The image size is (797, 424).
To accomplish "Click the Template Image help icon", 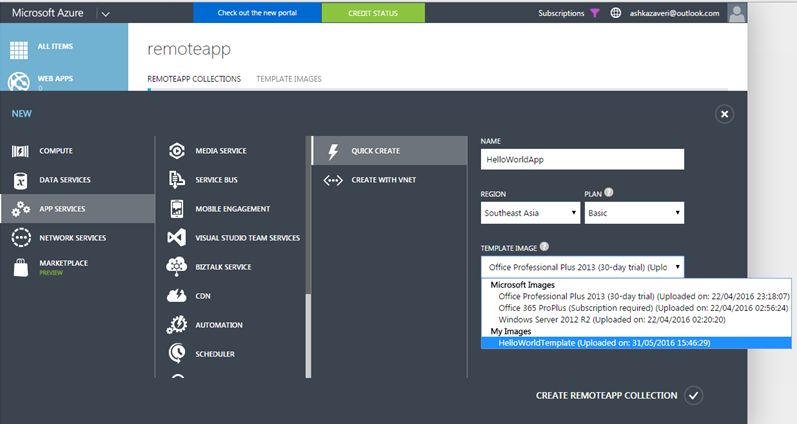I will [x=544, y=247].
